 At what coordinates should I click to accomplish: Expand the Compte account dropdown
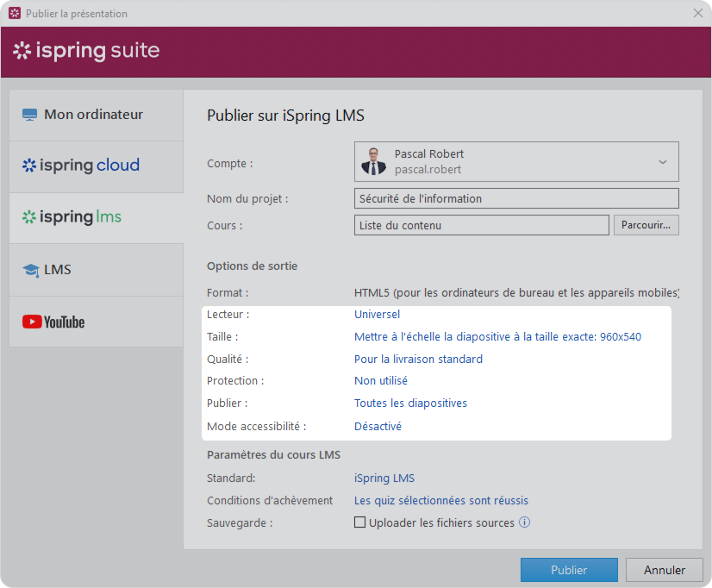[x=663, y=162]
